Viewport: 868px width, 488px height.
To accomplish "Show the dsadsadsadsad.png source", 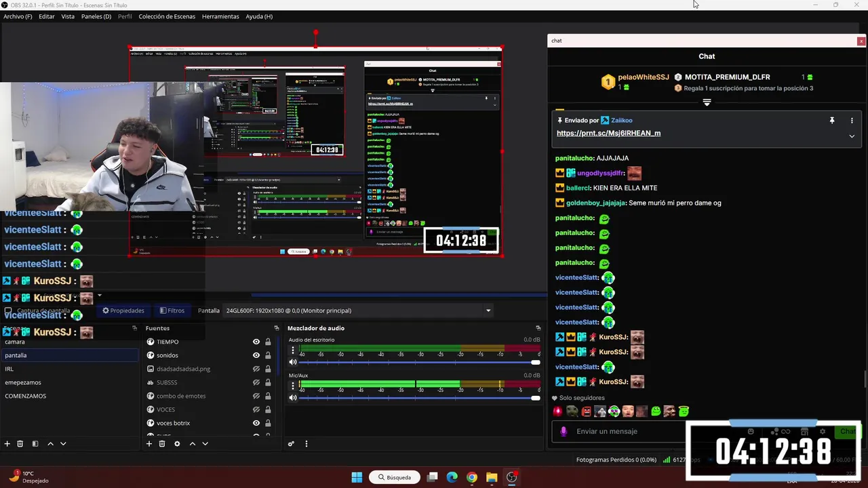I will click(256, 369).
